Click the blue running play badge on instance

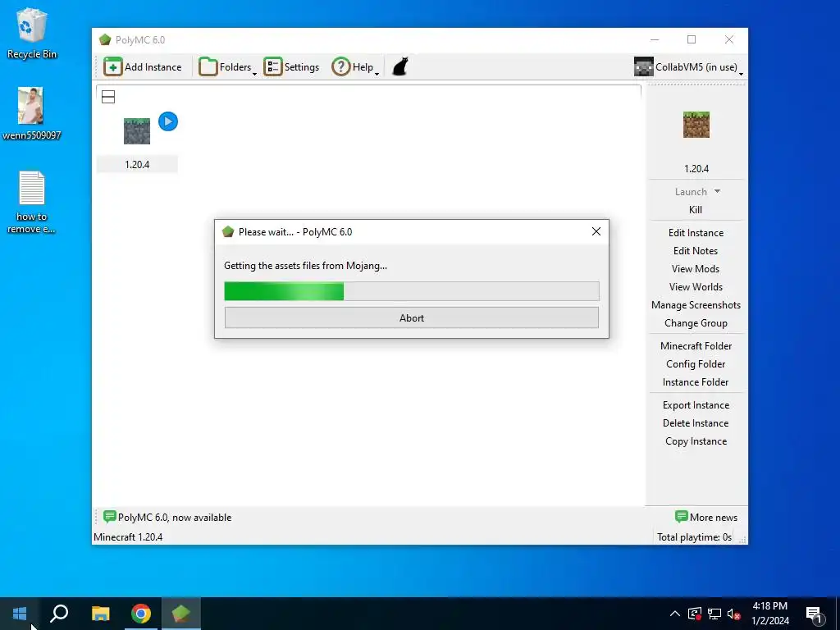pyautogui.click(x=168, y=121)
